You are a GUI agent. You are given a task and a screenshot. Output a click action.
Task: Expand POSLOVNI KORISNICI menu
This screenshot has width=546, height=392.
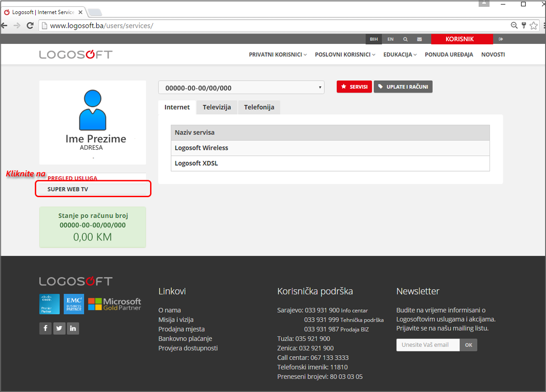345,55
